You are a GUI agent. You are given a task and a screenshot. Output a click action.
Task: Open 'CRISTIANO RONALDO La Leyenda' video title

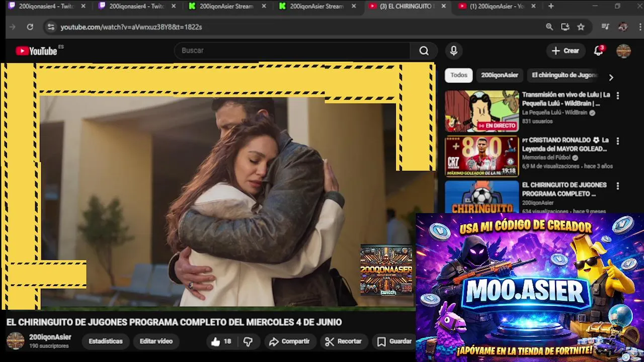tap(566, 144)
